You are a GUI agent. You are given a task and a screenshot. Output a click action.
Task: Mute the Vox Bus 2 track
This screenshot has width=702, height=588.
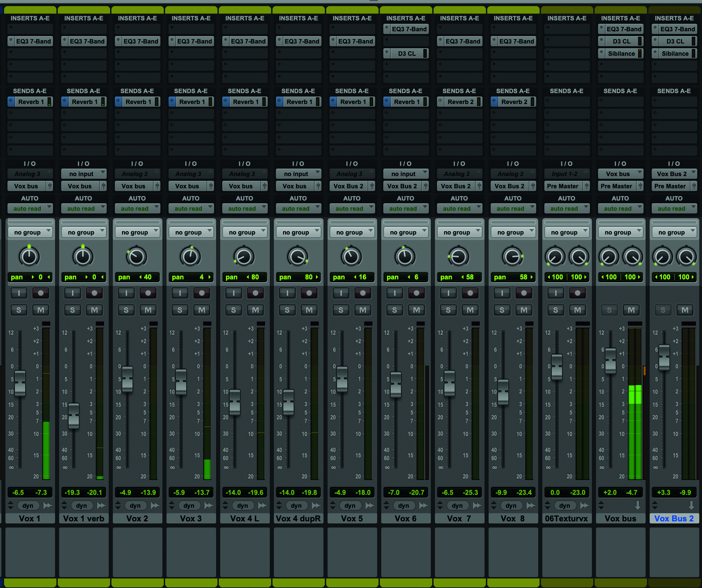pos(685,310)
